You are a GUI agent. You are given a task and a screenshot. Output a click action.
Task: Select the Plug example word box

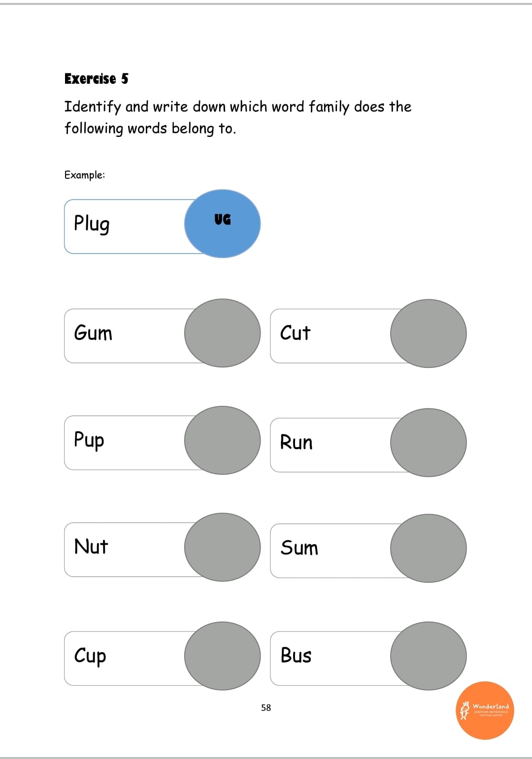[x=130, y=227]
